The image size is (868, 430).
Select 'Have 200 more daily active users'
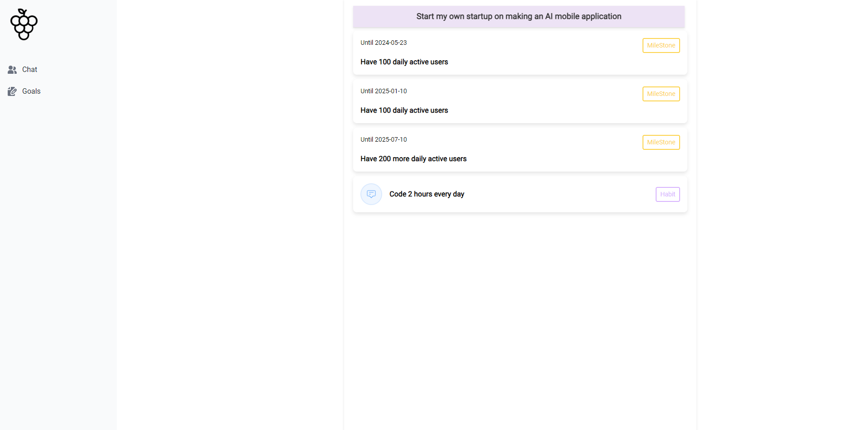(413, 159)
